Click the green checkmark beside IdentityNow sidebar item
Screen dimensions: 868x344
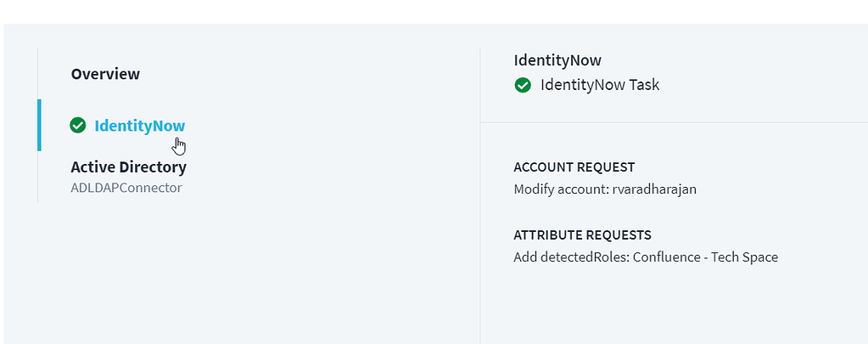coord(78,126)
